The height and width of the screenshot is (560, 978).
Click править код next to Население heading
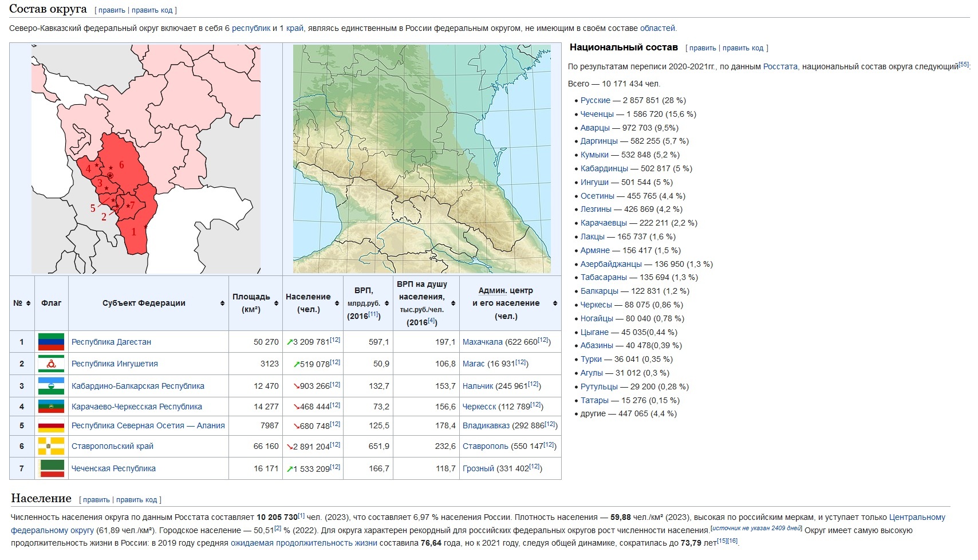[136, 500]
